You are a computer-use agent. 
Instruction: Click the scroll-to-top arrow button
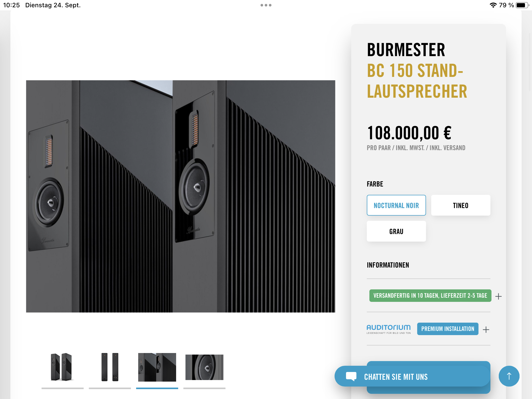coord(509,376)
